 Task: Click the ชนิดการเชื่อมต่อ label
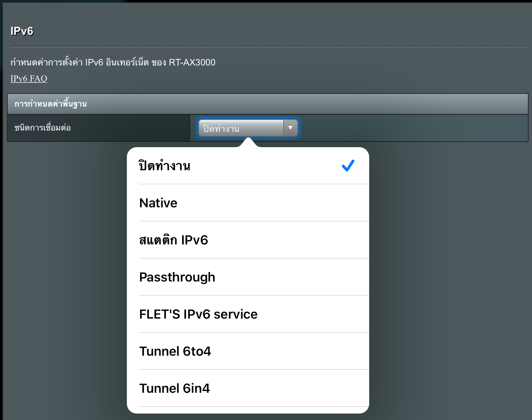[x=42, y=128]
